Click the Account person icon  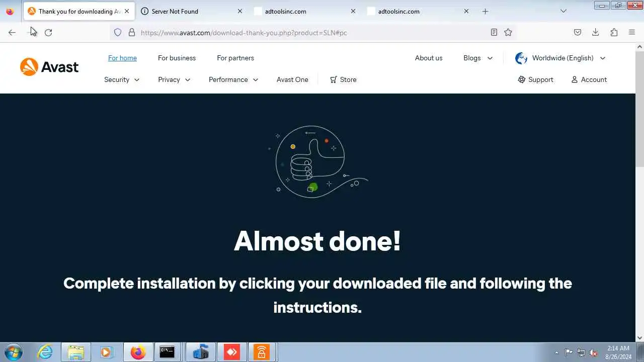pyautogui.click(x=575, y=79)
